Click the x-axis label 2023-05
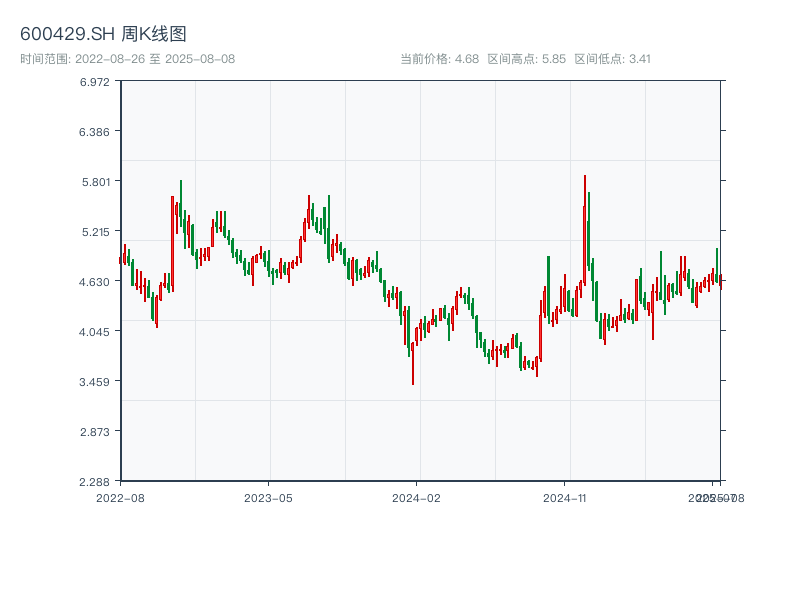Screen dimensions: 800x600 [268, 498]
